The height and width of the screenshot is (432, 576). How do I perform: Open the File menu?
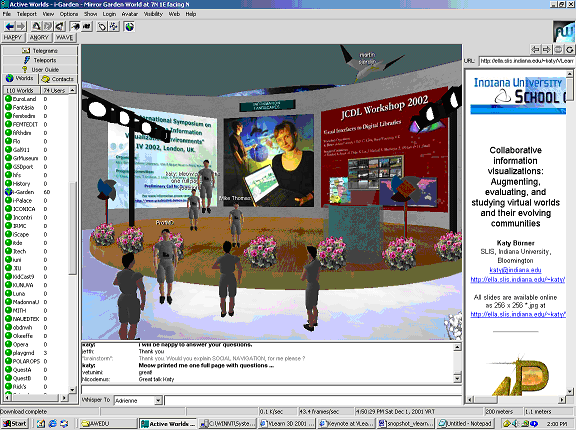(7, 14)
